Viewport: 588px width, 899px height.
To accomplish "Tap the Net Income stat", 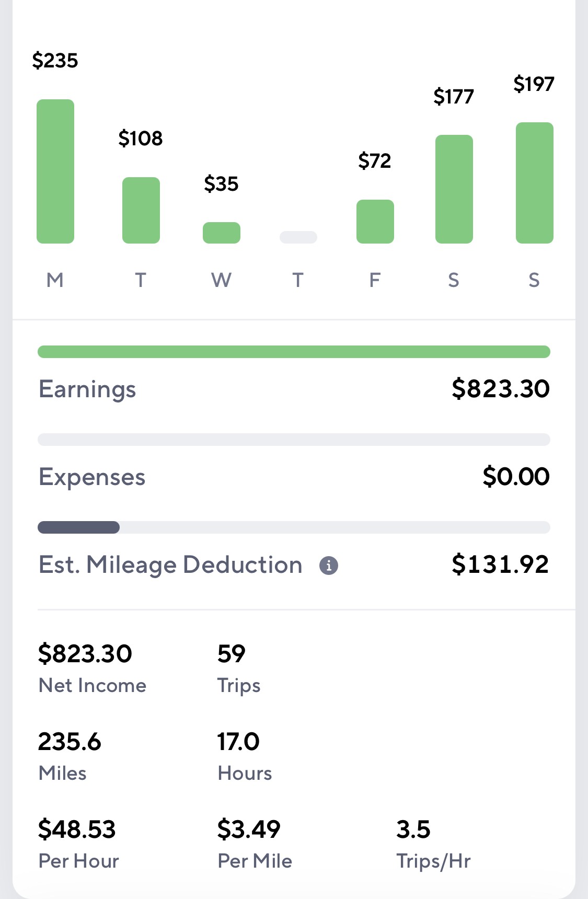I will pos(93,669).
